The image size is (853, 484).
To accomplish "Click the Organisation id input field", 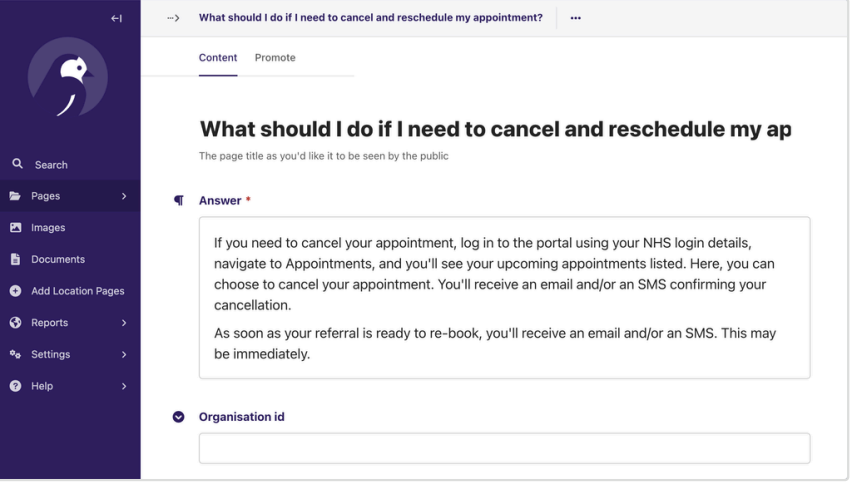I will [x=505, y=449].
